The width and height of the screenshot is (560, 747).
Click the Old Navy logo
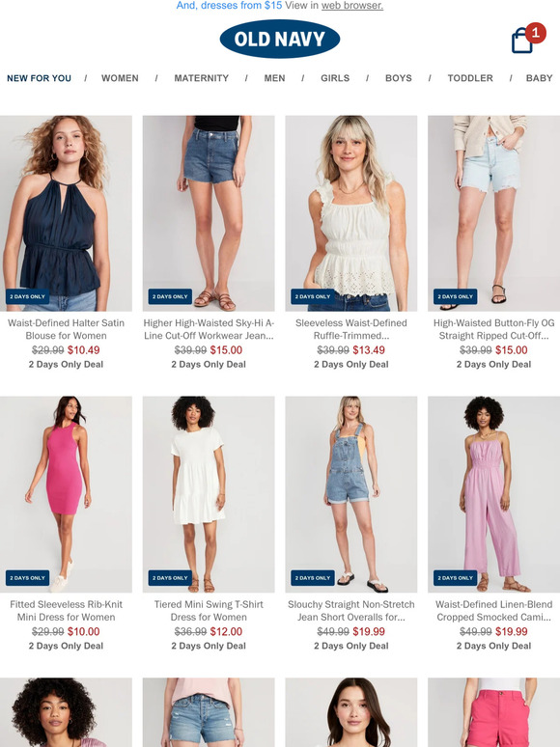280,39
